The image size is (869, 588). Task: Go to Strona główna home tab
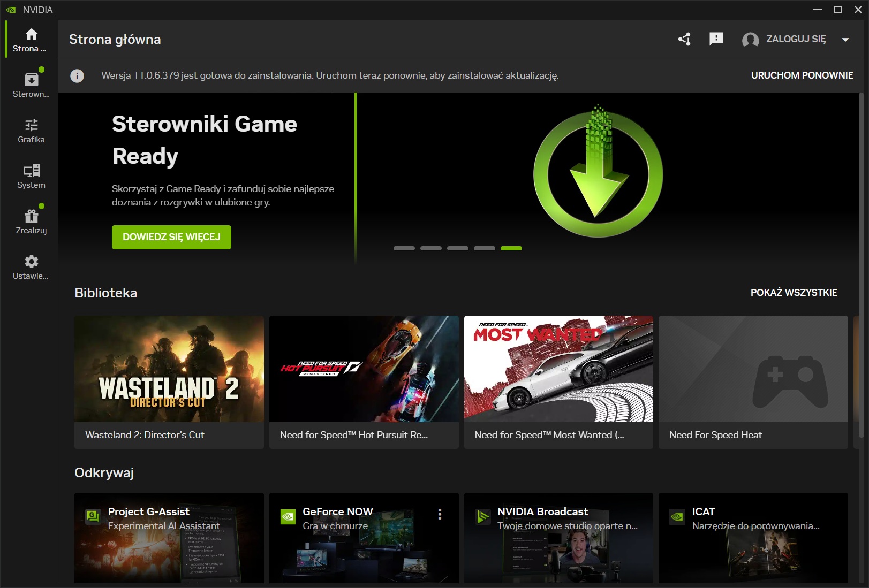coord(31,40)
